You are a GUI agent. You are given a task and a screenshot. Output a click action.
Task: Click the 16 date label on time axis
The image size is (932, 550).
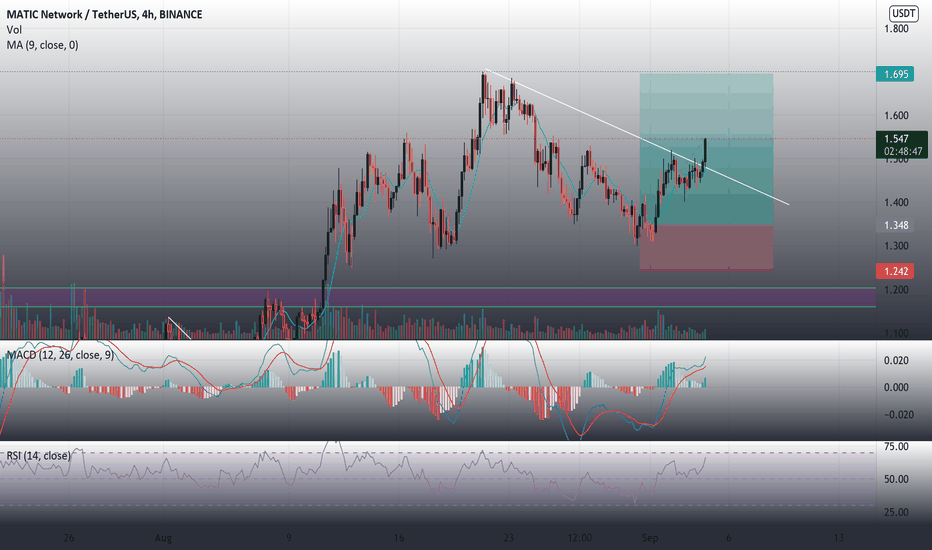click(398, 538)
